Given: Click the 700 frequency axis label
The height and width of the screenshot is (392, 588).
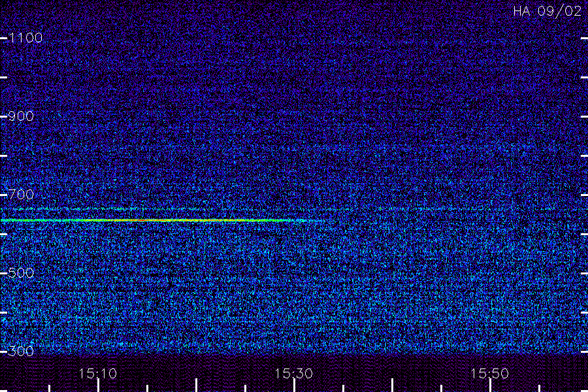Looking at the screenshot, I should pos(21,195).
